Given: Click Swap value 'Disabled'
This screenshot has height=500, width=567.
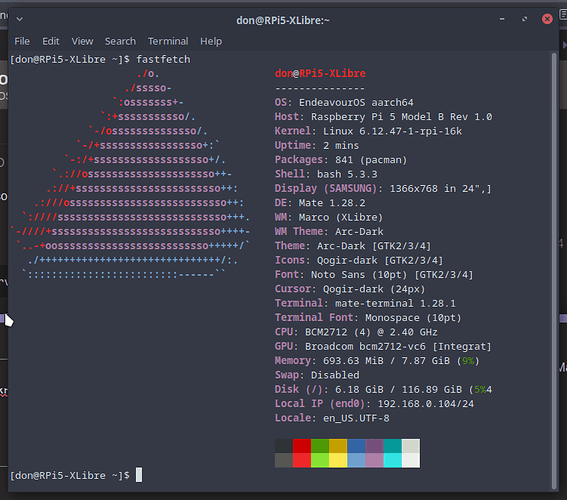Looking at the screenshot, I should 335,375.
